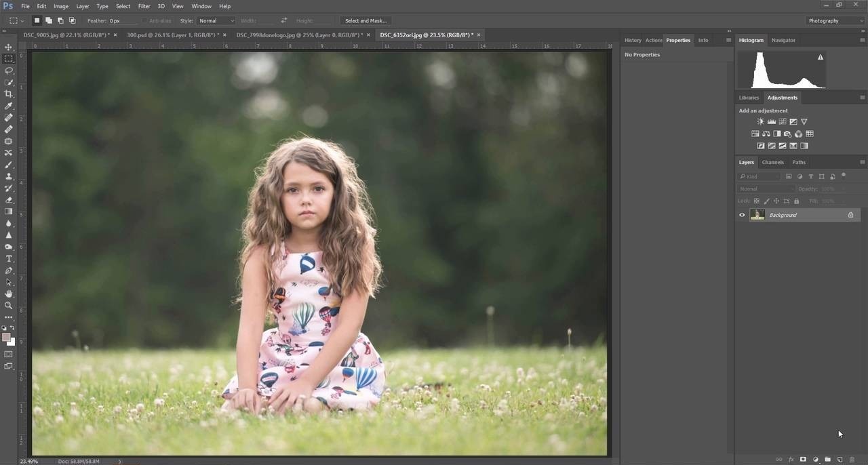Hide the Background layer with eye icon
Image resolution: width=868 pixels, height=465 pixels.
pos(742,215)
